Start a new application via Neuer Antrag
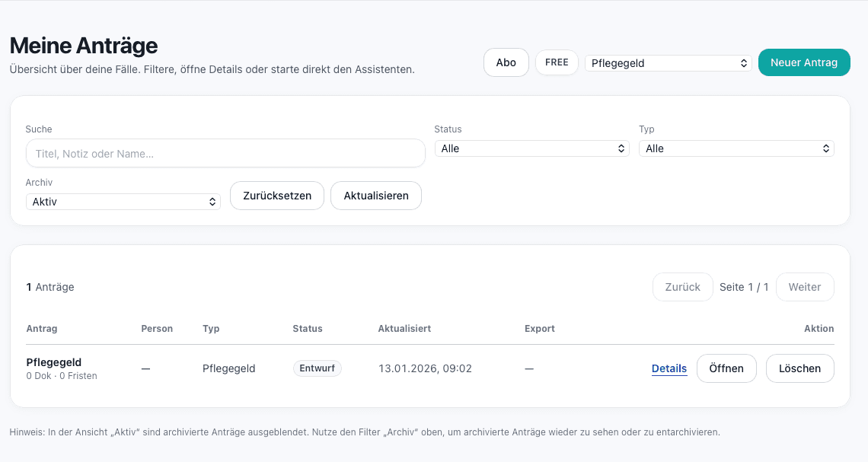 pyautogui.click(x=804, y=62)
